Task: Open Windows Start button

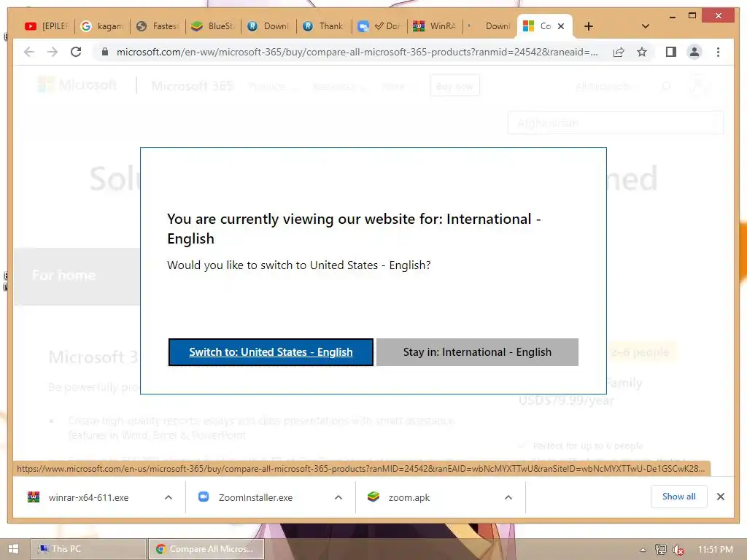Action: coord(13,549)
